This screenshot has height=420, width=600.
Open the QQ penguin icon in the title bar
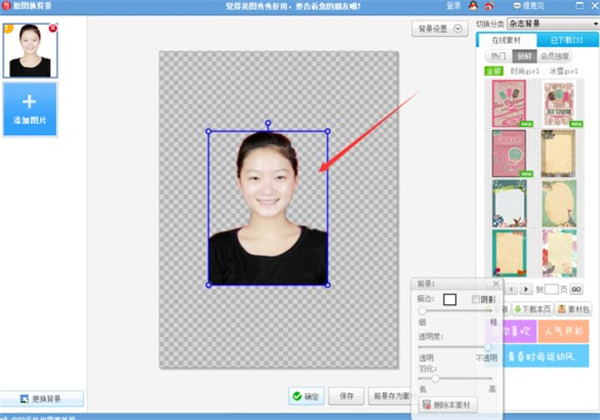[x=473, y=6]
